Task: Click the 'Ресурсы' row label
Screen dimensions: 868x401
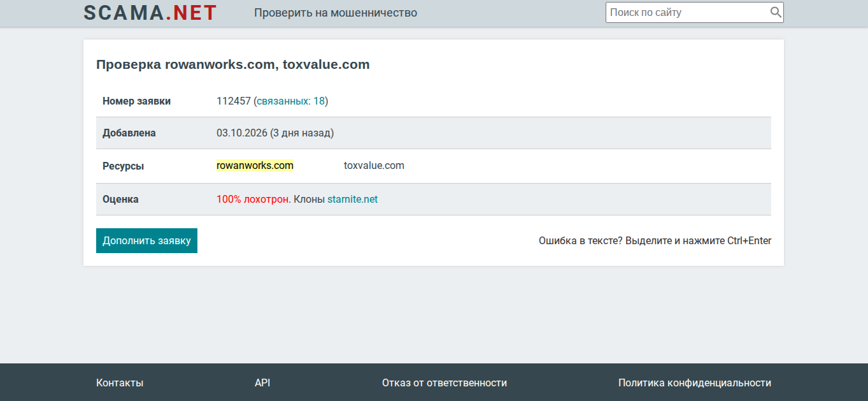Action: [123, 166]
